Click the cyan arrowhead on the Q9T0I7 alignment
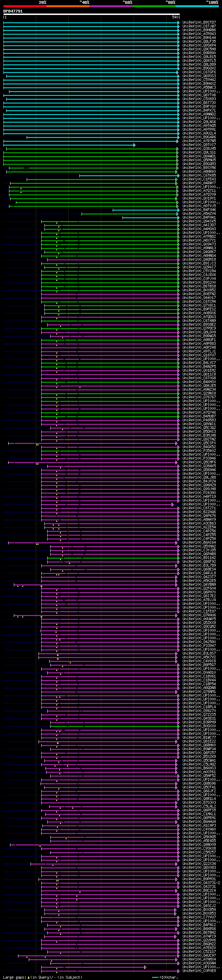 134,145
